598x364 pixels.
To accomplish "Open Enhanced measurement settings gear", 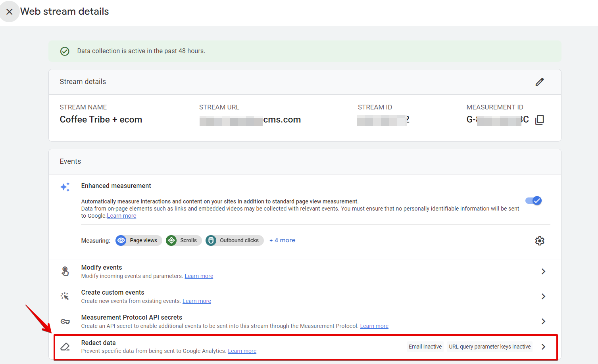I will click(540, 240).
